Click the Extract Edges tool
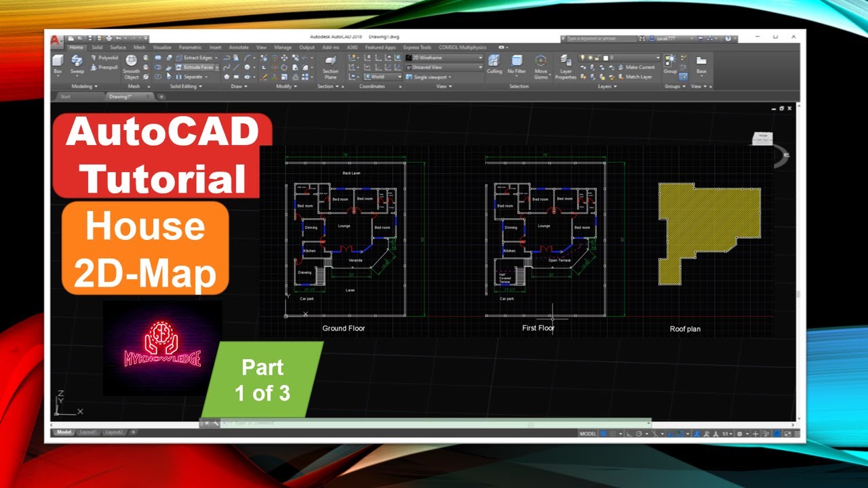This screenshot has height=488, width=868. (x=193, y=58)
